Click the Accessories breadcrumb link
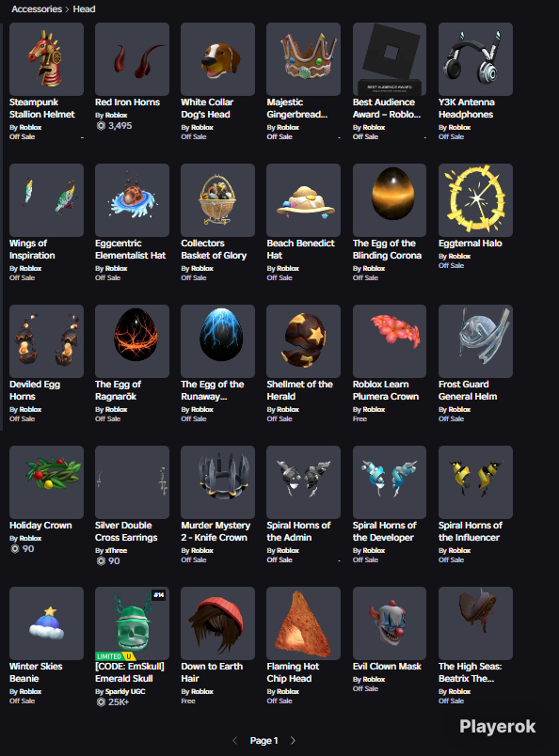Screen dimensions: 559x756 (37, 9)
